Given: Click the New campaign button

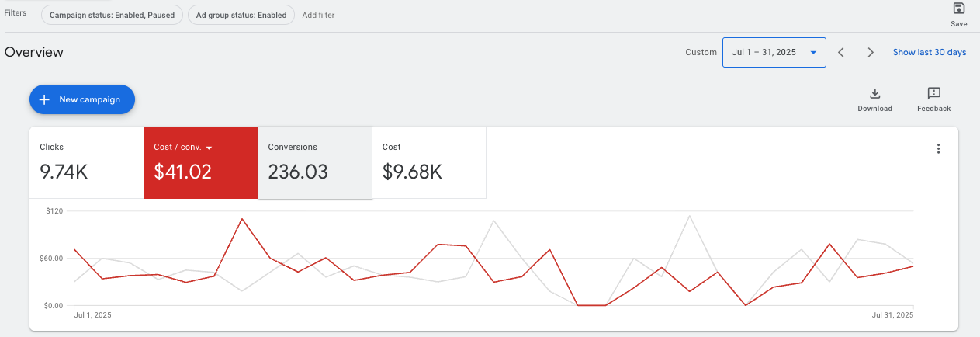Looking at the screenshot, I should (x=82, y=99).
